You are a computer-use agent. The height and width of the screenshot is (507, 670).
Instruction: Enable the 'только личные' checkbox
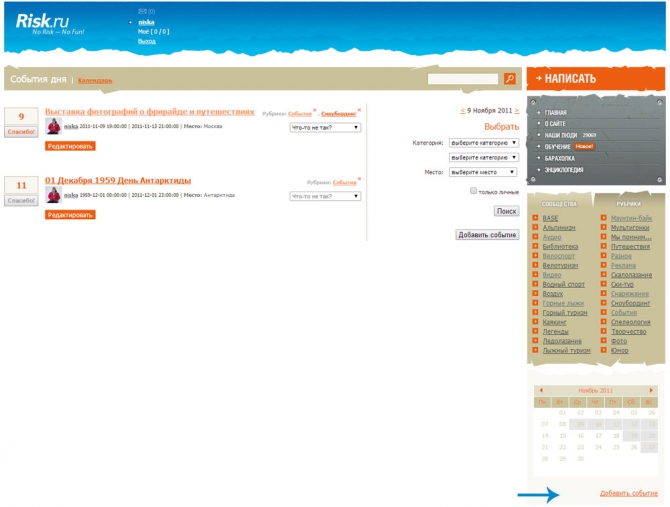click(x=473, y=190)
